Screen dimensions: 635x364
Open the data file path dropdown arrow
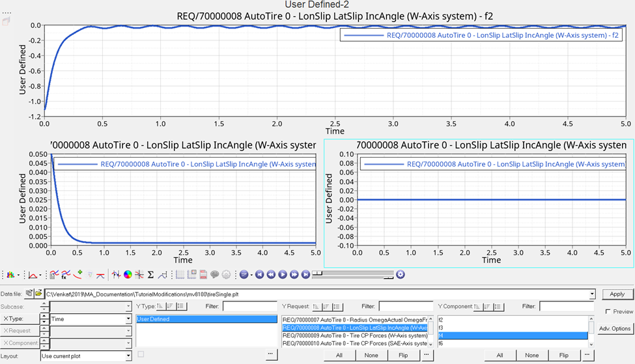pos(591,294)
